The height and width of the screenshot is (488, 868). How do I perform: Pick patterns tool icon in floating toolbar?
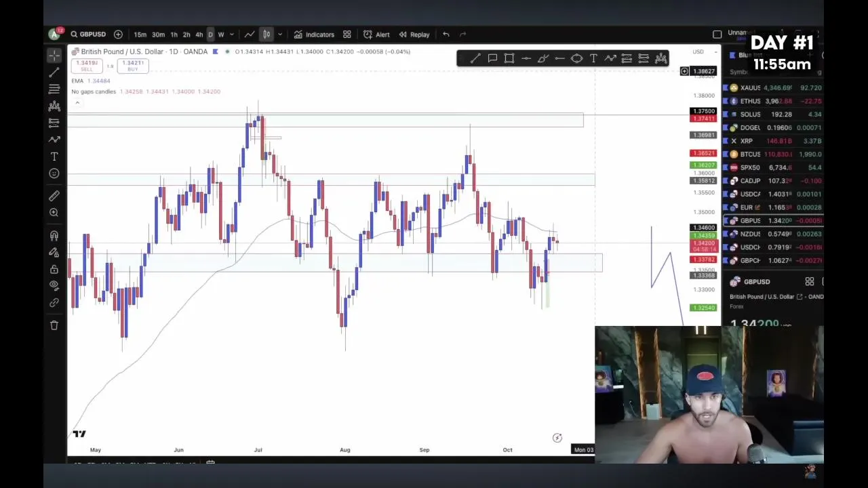click(x=660, y=59)
